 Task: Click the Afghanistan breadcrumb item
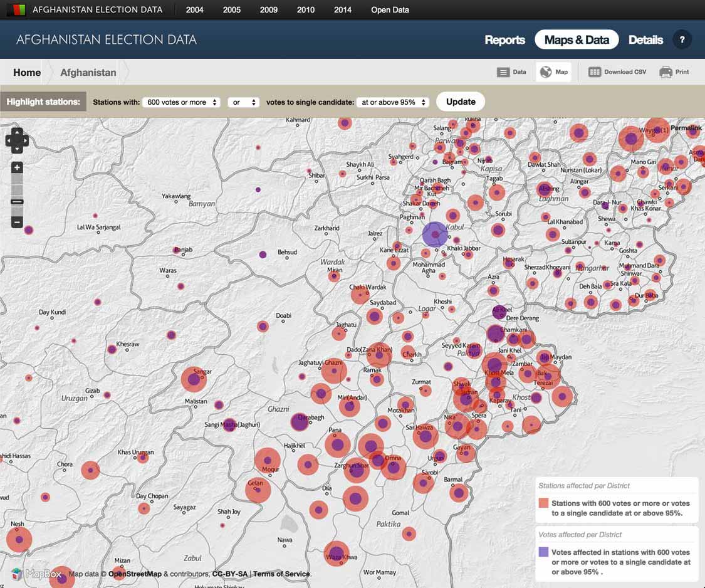pyautogui.click(x=88, y=72)
